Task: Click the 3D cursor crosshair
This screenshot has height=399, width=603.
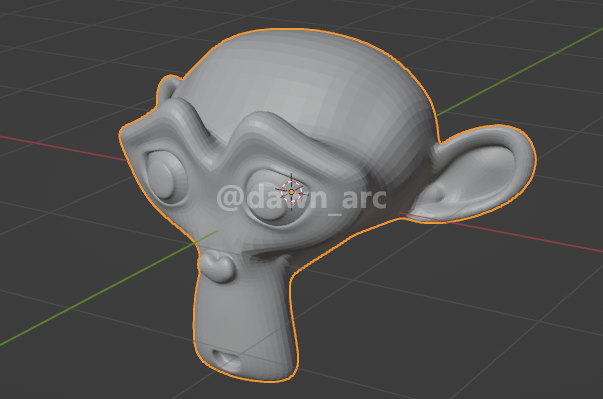Action: pos(292,191)
